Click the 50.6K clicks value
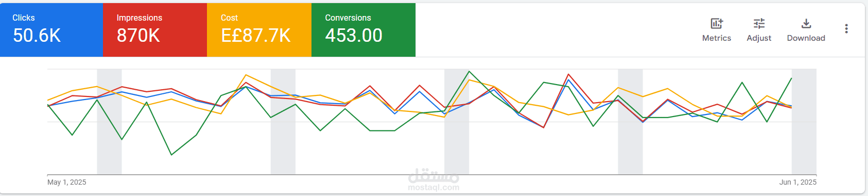The image size is (868, 196). point(37,36)
